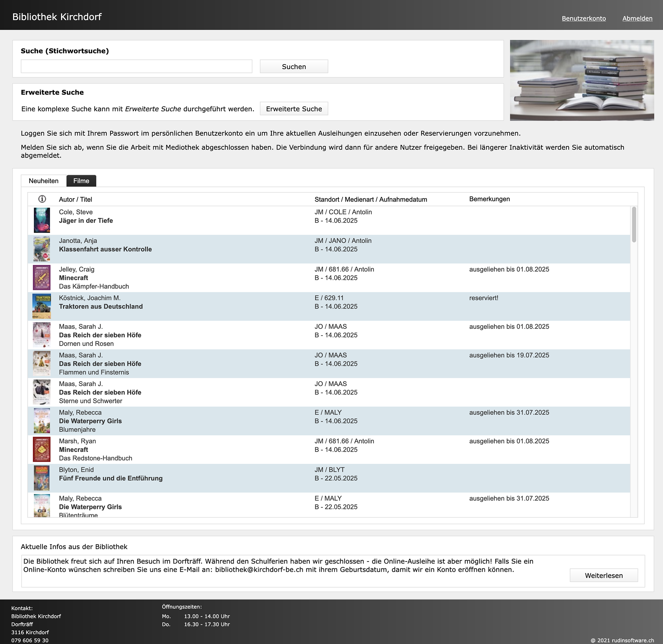Click author Blyton, Enid

point(76,470)
